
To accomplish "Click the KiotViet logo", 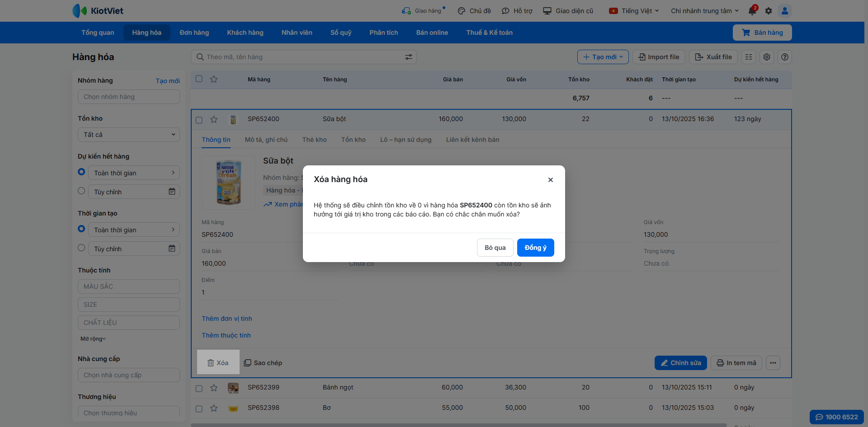I will tap(98, 11).
